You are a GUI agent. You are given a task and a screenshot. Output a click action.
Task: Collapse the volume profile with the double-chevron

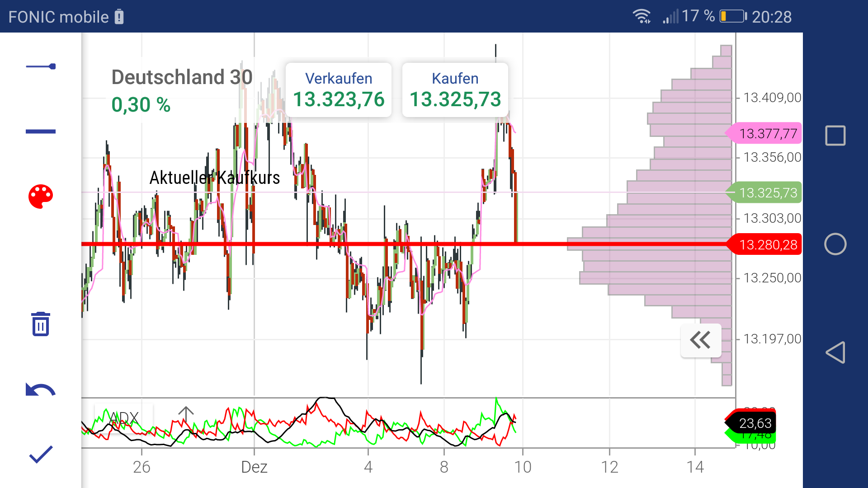click(700, 341)
